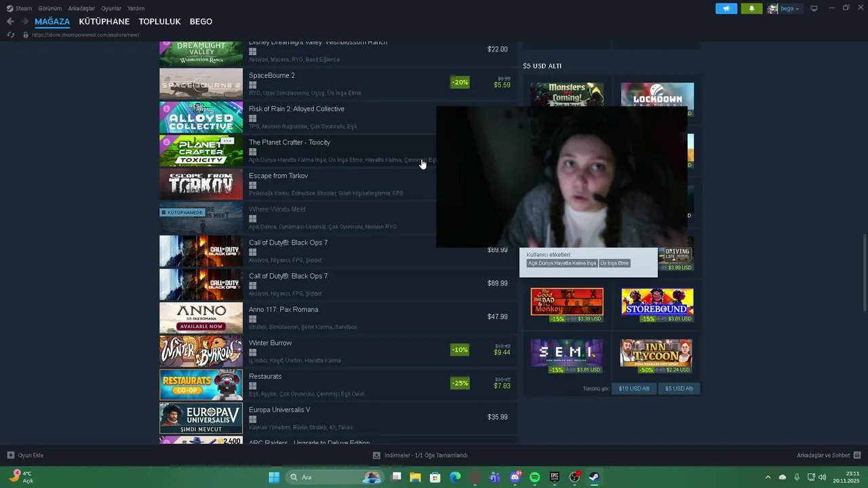Click the $47.99 price of Anno 117
This screenshot has height=488, width=868.
click(x=498, y=317)
